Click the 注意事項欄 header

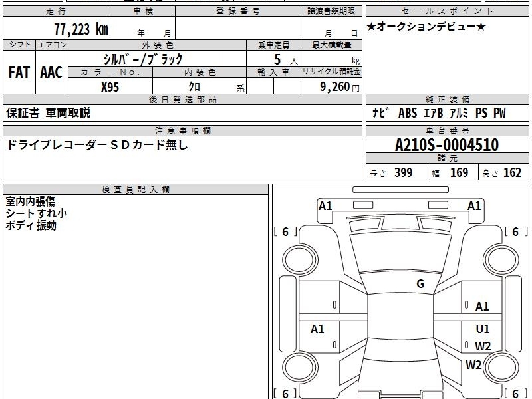182,130
